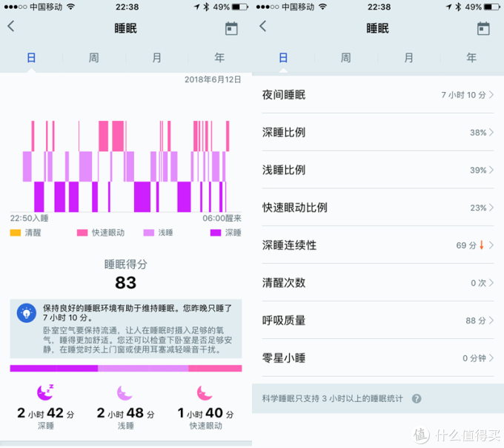
Task: Tap 23% REM ratio value
Action: (x=478, y=208)
